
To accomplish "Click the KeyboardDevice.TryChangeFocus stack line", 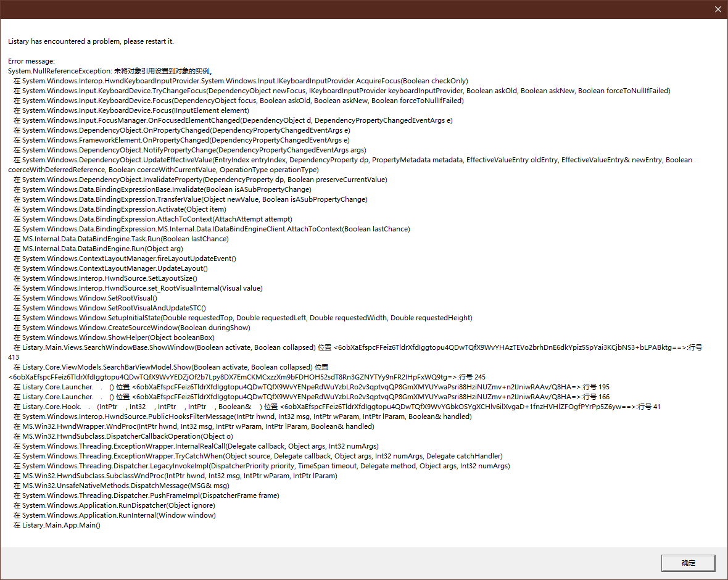I will coord(342,91).
